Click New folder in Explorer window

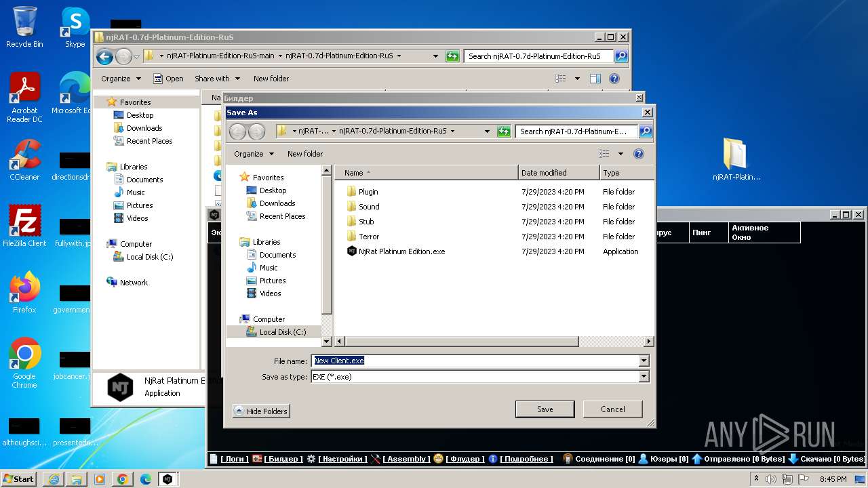tap(271, 79)
